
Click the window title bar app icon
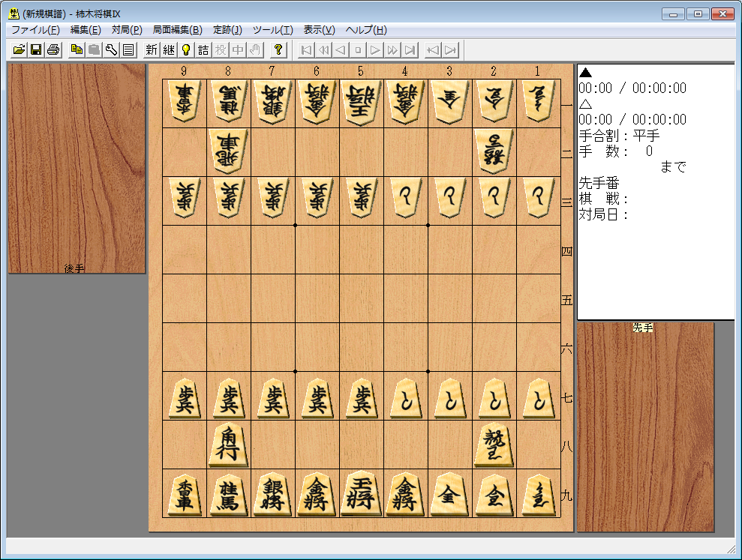point(14,13)
